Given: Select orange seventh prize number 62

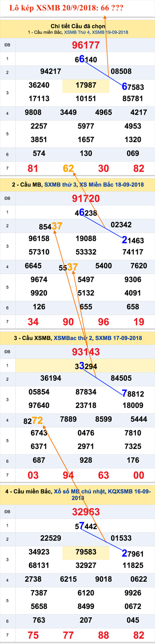Looking at the screenshot, I should point(68,168).
